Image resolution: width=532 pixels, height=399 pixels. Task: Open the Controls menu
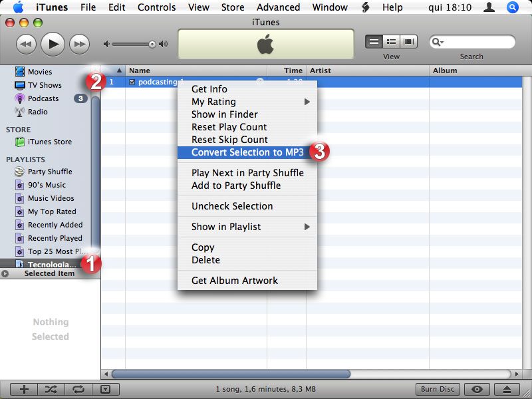click(x=157, y=7)
